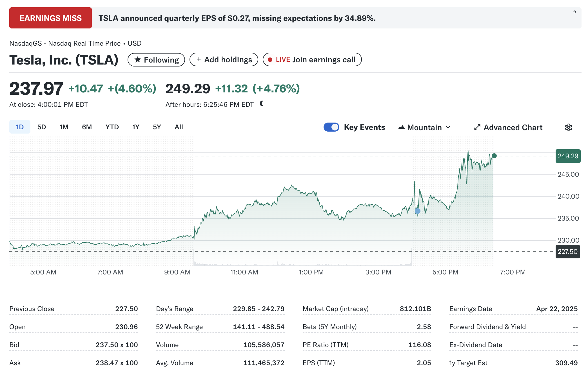Image resolution: width=588 pixels, height=377 pixels.
Task: Click the red EARNINGS MISS badge
Action: (x=50, y=18)
